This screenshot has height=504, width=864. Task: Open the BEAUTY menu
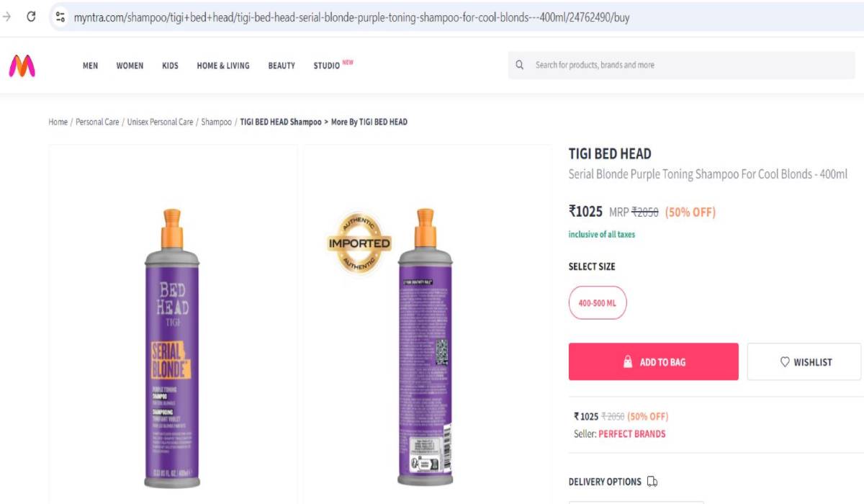tap(282, 66)
